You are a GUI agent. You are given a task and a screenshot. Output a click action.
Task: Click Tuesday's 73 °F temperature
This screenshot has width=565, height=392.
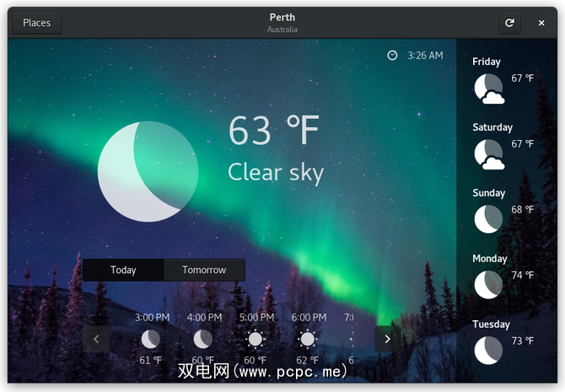coord(523,341)
